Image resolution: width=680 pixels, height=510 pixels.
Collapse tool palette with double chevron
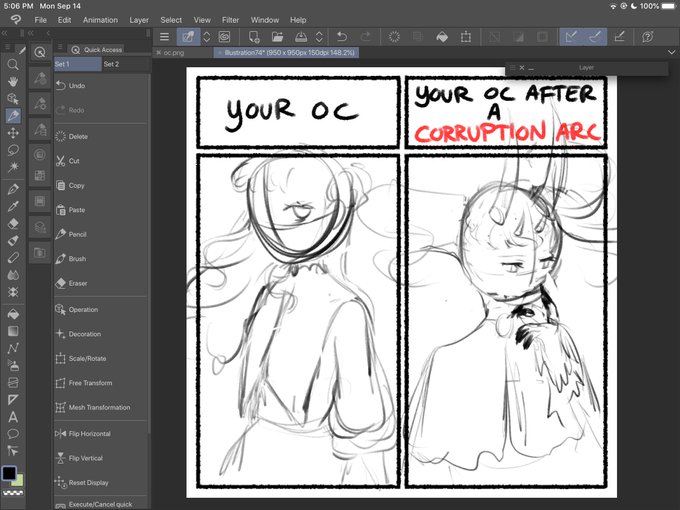pos(4,33)
